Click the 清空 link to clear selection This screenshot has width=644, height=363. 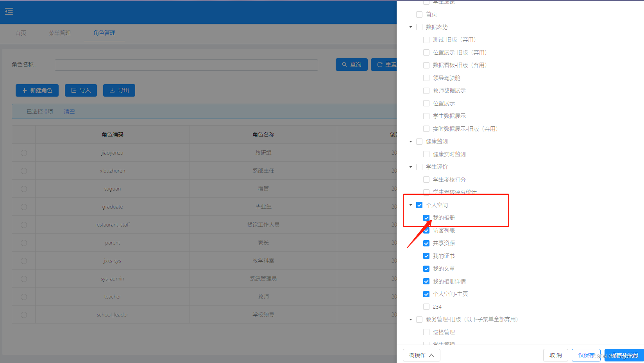pos(69,111)
